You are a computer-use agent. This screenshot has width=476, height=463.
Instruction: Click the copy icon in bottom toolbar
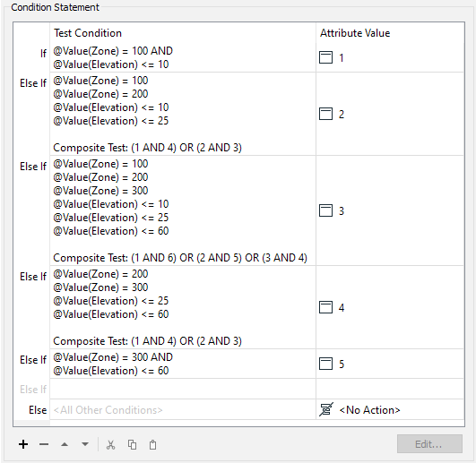pos(132,445)
